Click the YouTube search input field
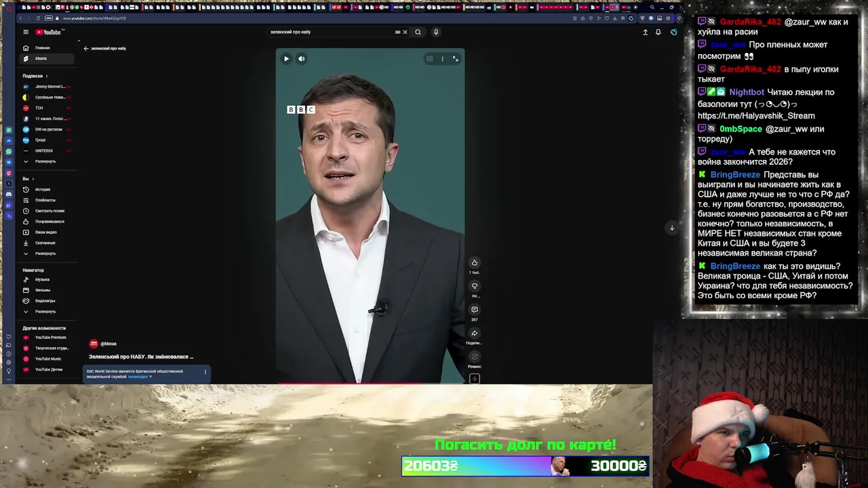Image resolution: width=868 pixels, height=488 pixels. click(329, 32)
